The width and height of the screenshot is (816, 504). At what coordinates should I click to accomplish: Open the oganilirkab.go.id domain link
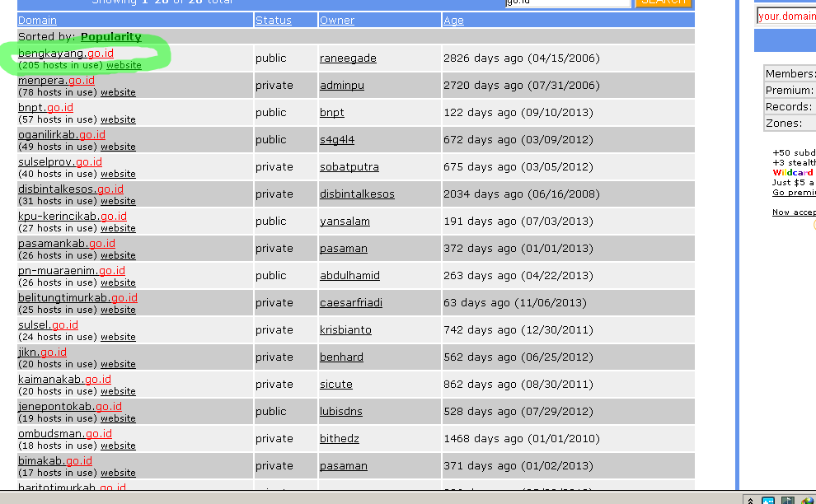tap(62, 134)
